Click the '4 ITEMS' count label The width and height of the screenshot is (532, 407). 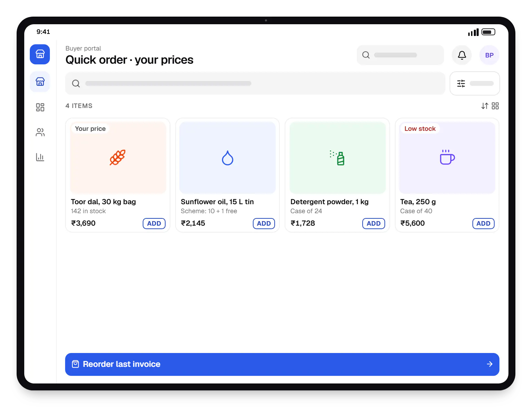pos(79,106)
